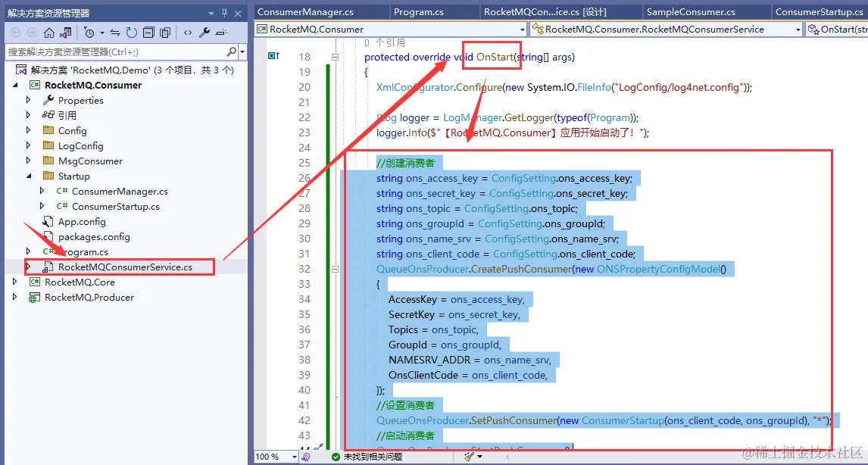The width and height of the screenshot is (868, 465).
Task: Select packages.config file
Action: click(x=94, y=237)
